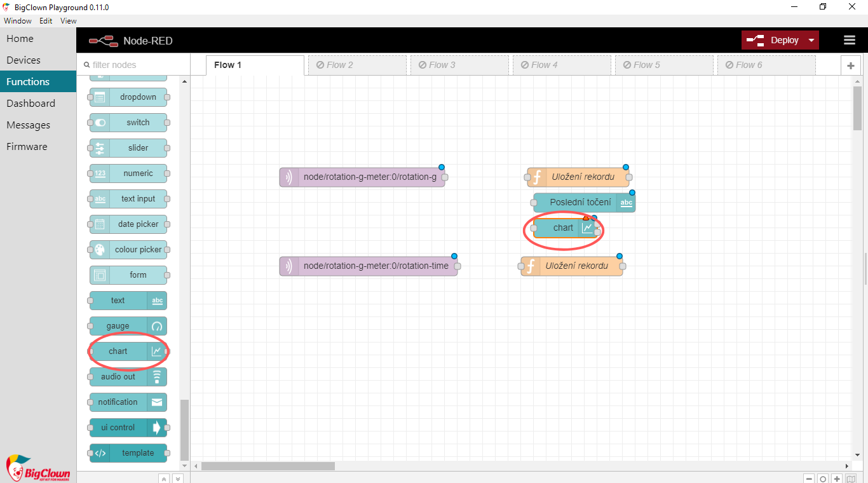Select the gauge node in the palette
This screenshot has height=483, width=868.
pos(128,326)
